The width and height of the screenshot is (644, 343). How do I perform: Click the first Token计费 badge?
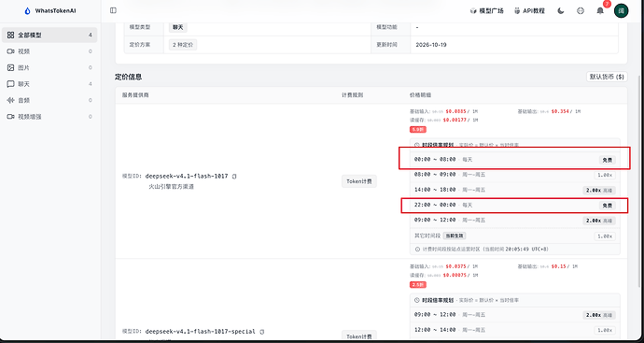(x=359, y=181)
